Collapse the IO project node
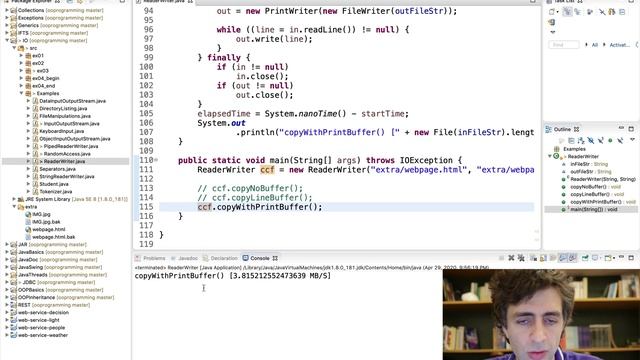This screenshot has height=360, width=640. coord(7,40)
